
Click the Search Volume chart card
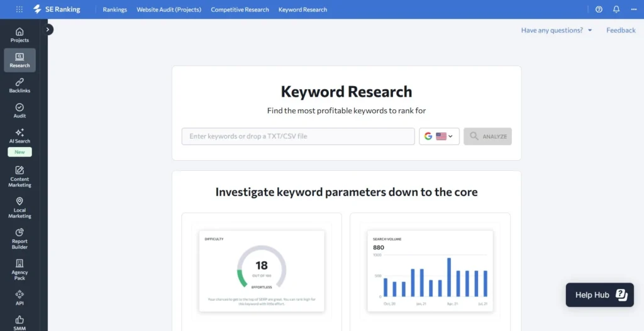coord(430,271)
